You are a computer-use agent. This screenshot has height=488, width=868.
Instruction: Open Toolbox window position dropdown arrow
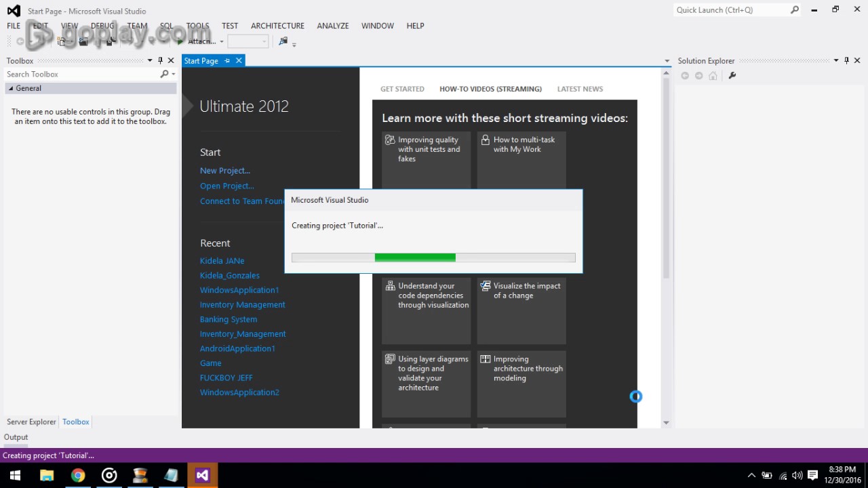point(150,60)
